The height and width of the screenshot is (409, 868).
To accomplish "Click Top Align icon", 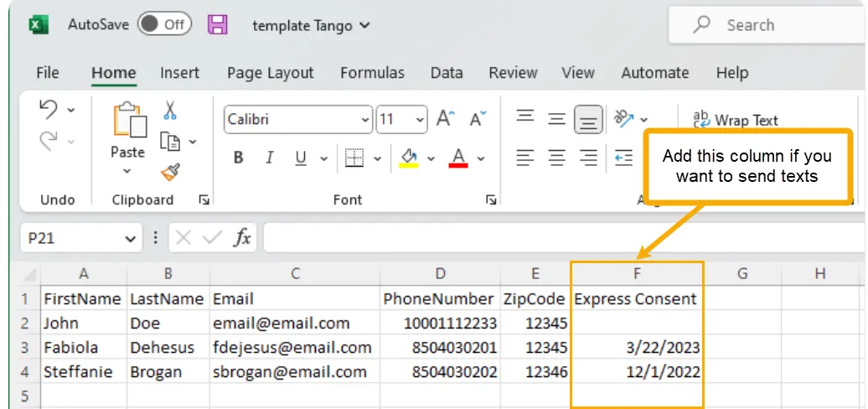I will 524,117.
